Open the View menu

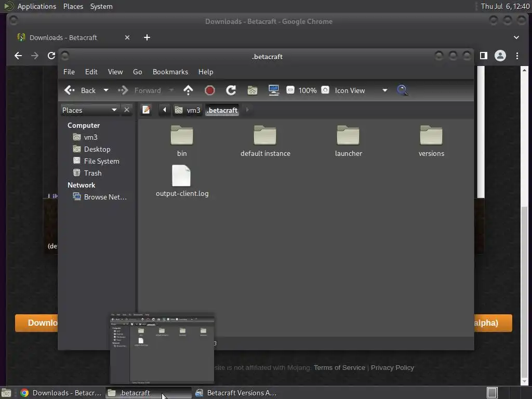click(x=115, y=72)
